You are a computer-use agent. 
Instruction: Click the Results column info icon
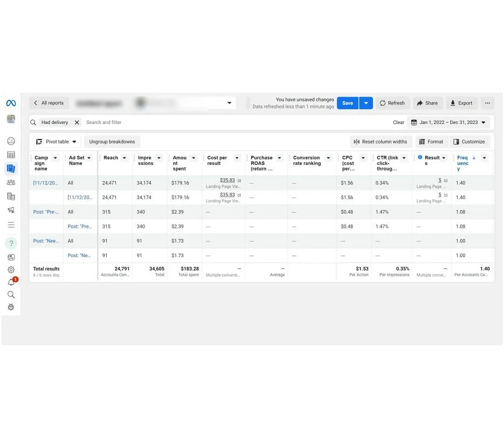pos(420,157)
